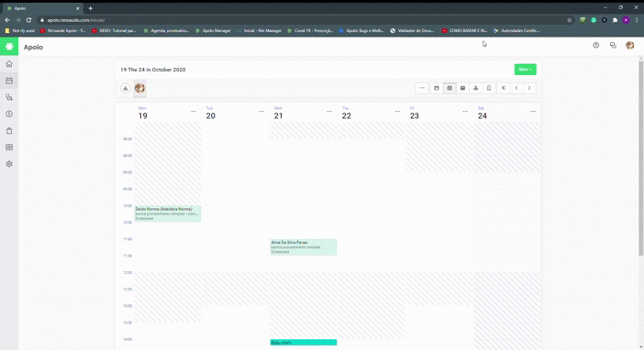This screenshot has height=350, width=644.
Task: Go to the next week arrow
Action: [x=529, y=88]
